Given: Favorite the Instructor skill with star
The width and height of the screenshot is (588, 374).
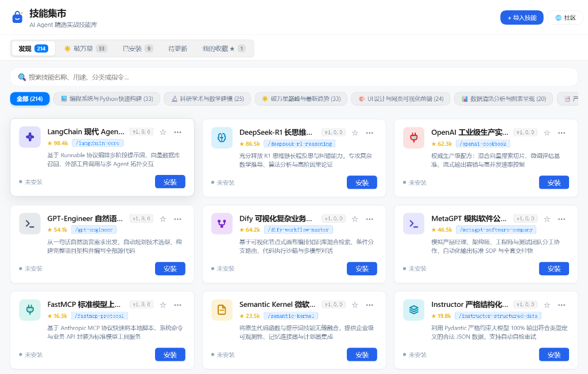Looking at the screenshot, I should 547,305.
